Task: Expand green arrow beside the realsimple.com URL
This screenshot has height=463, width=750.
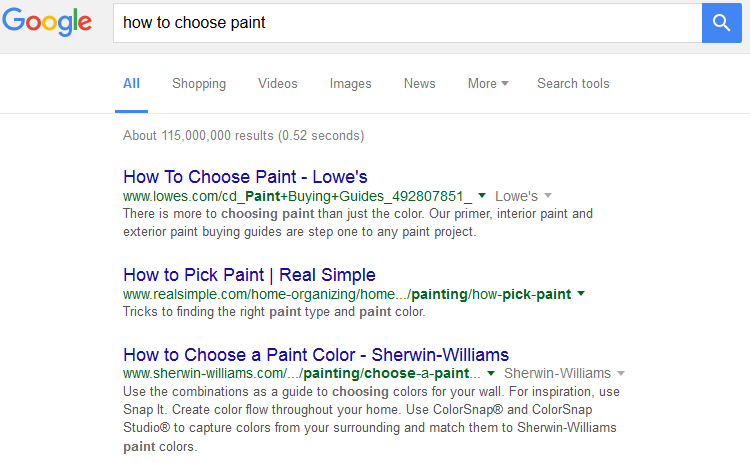Action: (x=581, y=294)
